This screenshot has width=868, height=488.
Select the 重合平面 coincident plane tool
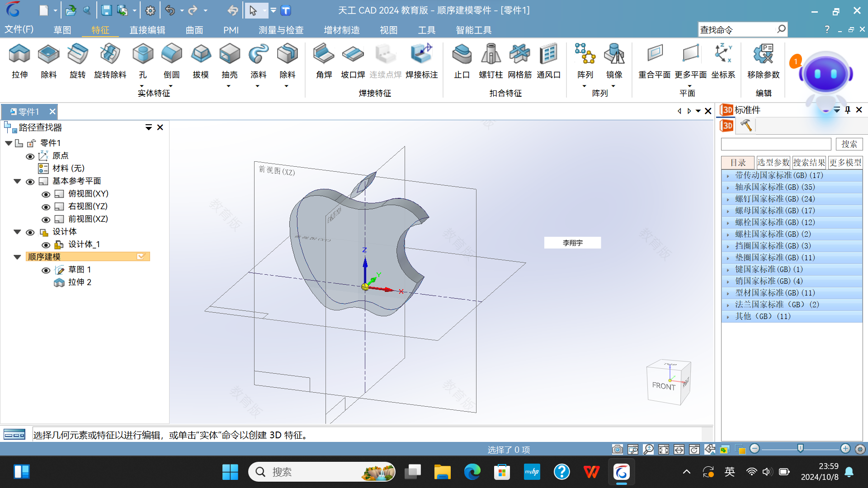tap(654, 61)
